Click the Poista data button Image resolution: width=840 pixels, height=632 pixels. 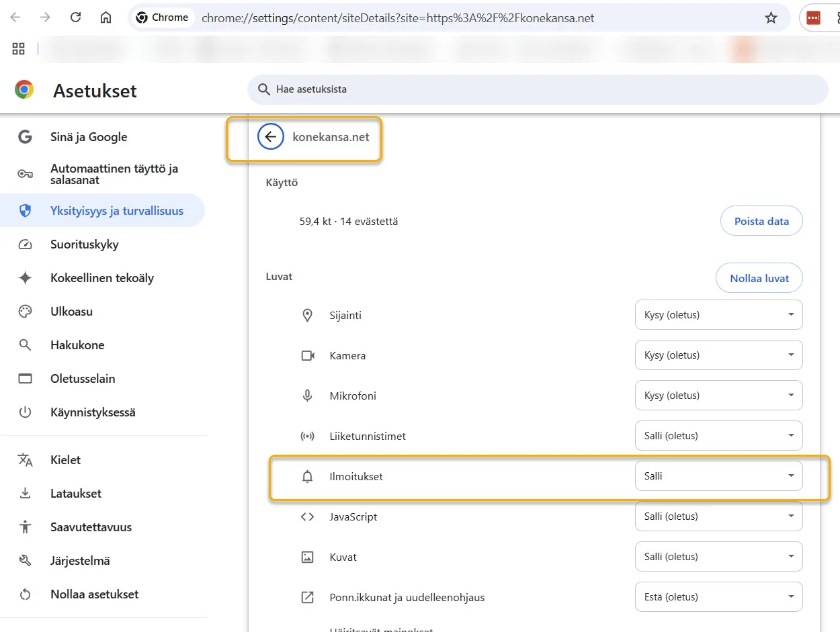(x=761, y=221)
